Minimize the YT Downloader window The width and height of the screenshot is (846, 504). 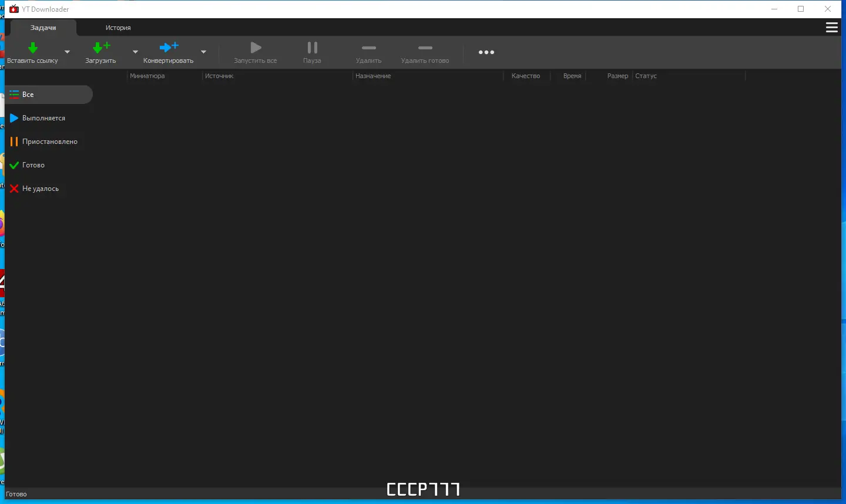(774, 9)
